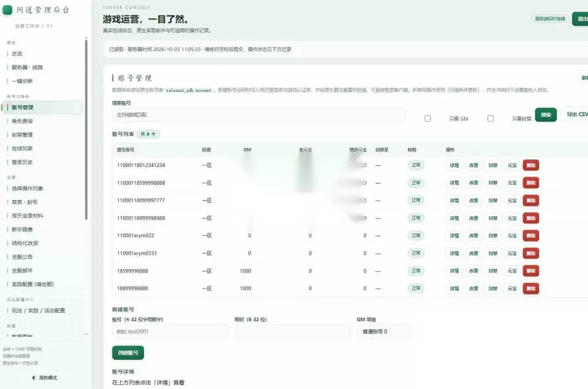588x389 pixels.
Task: Open 总览 in the sidebar
Action: pos(17,53)
